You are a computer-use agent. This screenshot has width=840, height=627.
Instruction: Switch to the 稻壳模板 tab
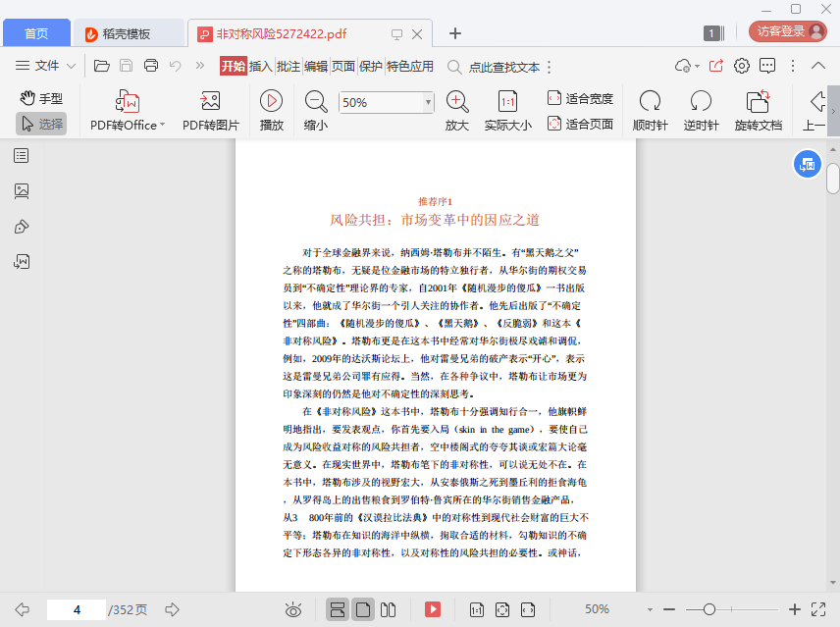click(x=130, y=33)
